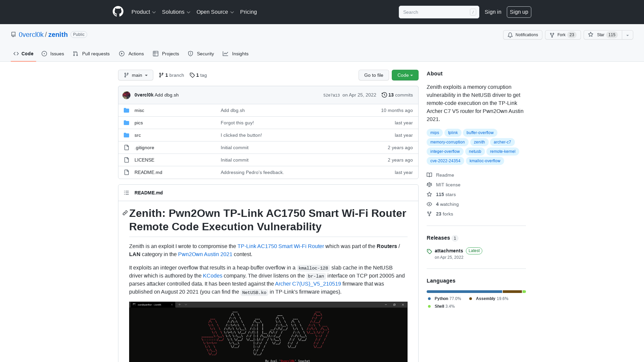Screen dimensions: 644x362
Task: Click the Sign in link
Action: coord(493,12)
